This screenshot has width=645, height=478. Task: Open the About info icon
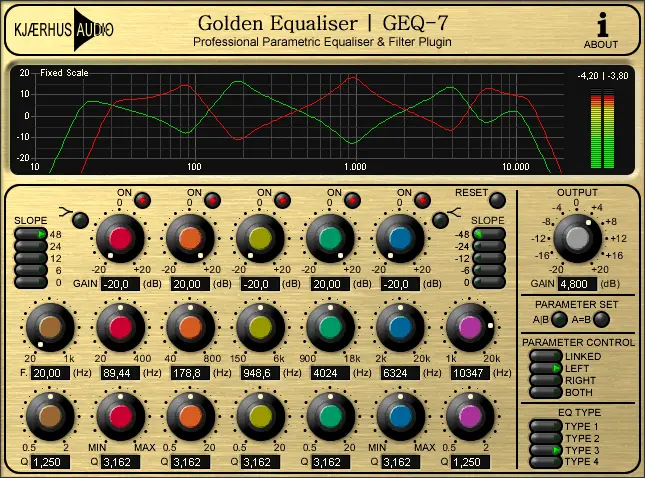coord(601,29)
